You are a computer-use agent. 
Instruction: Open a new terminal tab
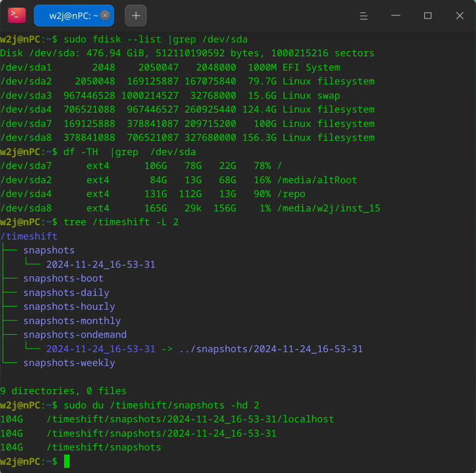(x=136, y=15)
